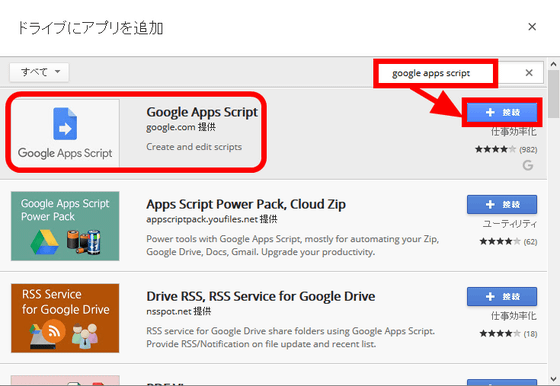
Task: Select the Google Apps Script title
Action: [202, 112]
